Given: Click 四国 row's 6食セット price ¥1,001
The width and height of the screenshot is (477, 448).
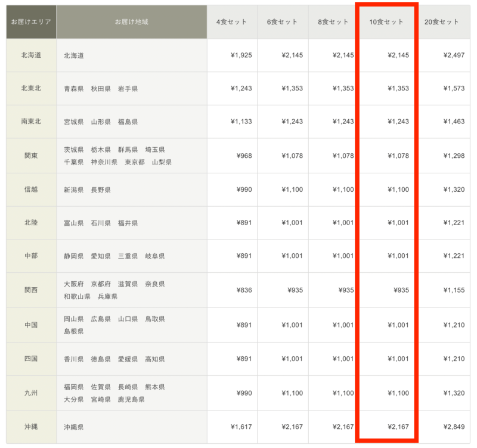Looking at the screenshot, I should point(292,359).
